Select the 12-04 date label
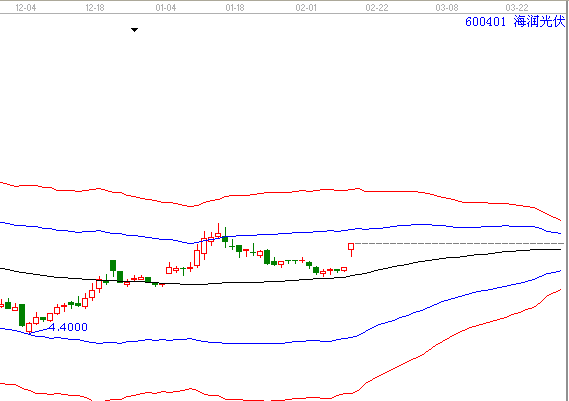This screenshot has width=569, height=401. click(x=26, y=8)
